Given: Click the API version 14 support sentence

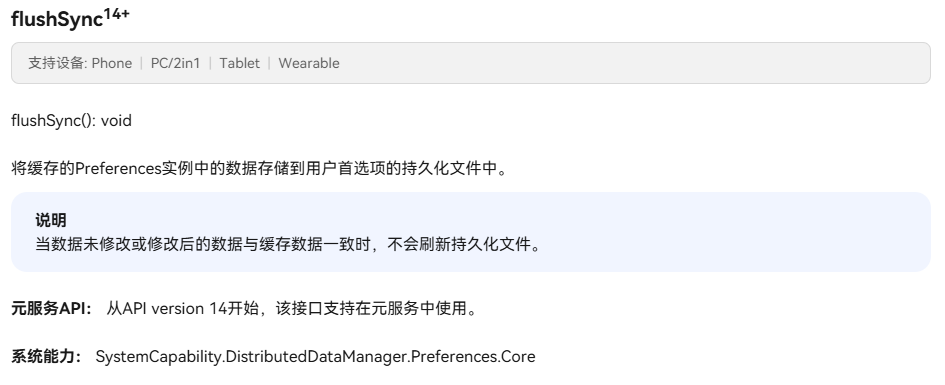Looking at the screenshot, I should pyautogui.click(x=292, y=308).
